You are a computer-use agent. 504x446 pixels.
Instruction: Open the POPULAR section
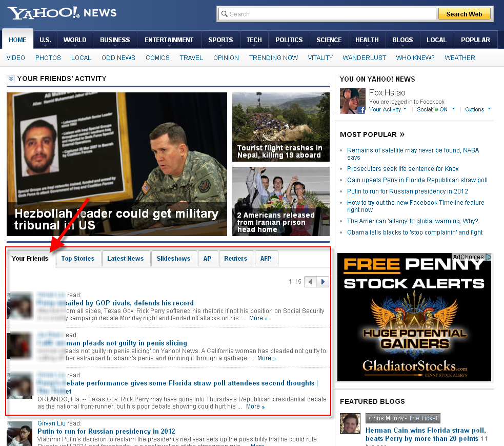475,40
